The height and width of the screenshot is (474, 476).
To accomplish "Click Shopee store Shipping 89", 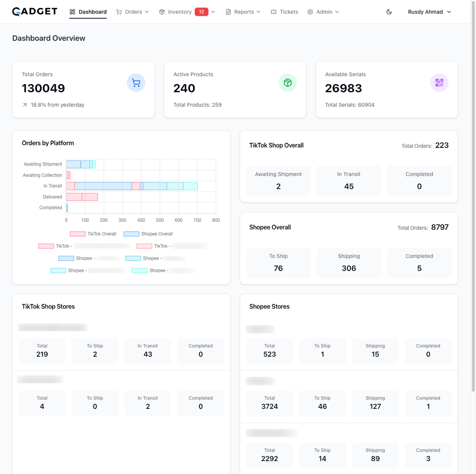I will 375,455.
